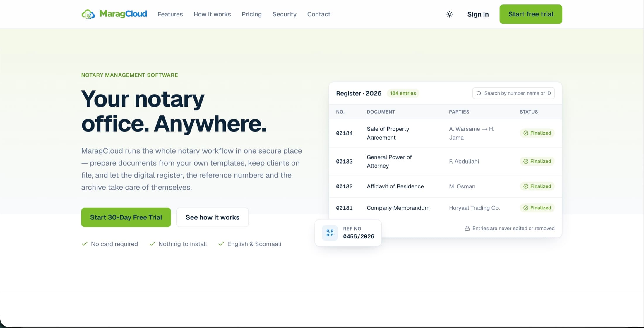
Task: Select 'General Power of Attorney' document cell
Action: [x=389, y=161]
